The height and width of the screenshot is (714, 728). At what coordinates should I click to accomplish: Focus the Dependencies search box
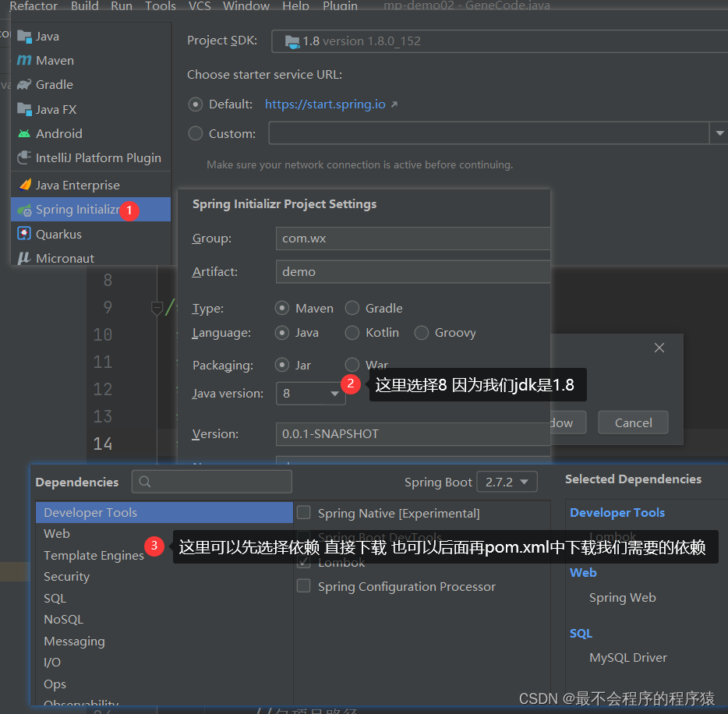tap(212, 482)
